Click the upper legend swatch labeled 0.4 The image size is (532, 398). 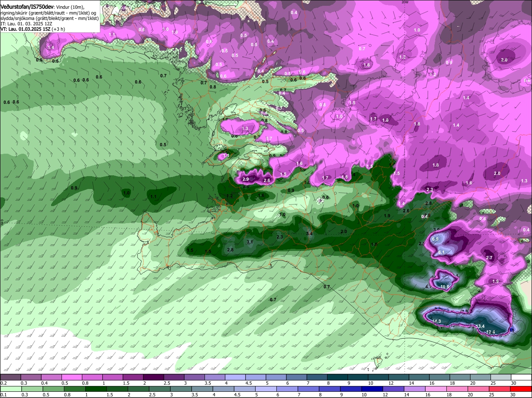point(51,377)
